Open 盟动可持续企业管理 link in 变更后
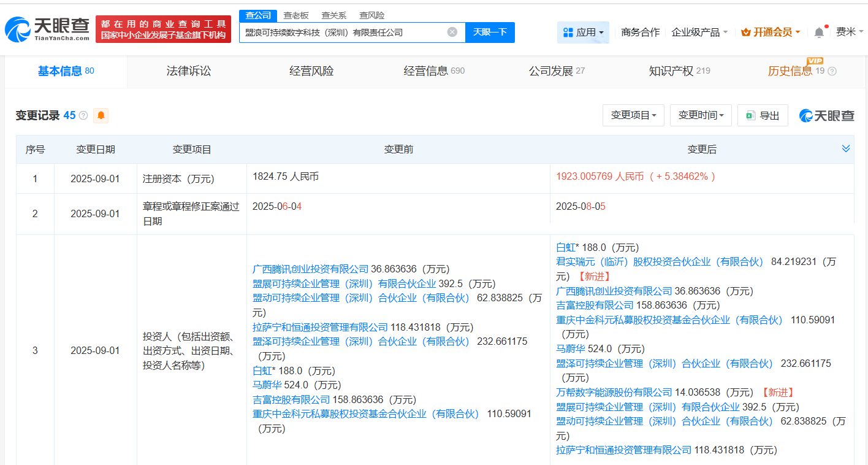868x465 pixels. pos(664,421)
